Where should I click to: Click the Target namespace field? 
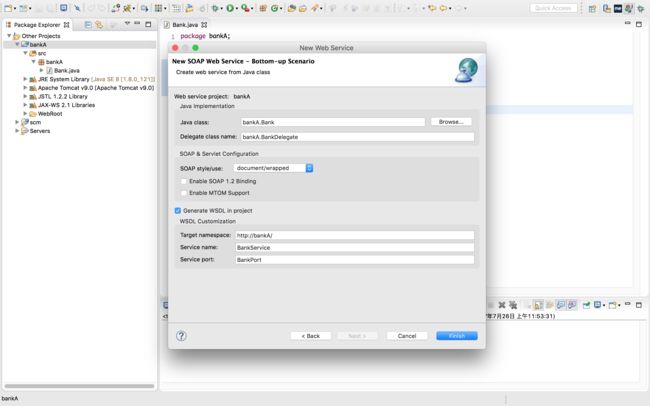coord(354,235)
